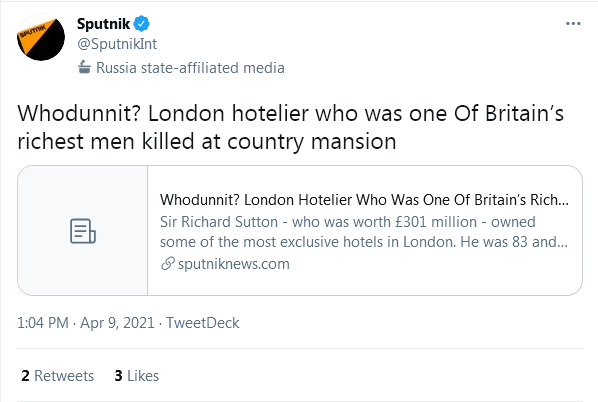Open the TweetDeck source link
This screenshot has height=402, width=598.
[x=203, y=323]
